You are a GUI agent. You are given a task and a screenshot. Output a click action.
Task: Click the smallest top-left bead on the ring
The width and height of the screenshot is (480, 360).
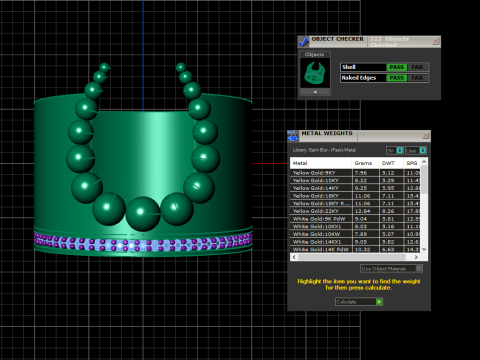[104, 67]
